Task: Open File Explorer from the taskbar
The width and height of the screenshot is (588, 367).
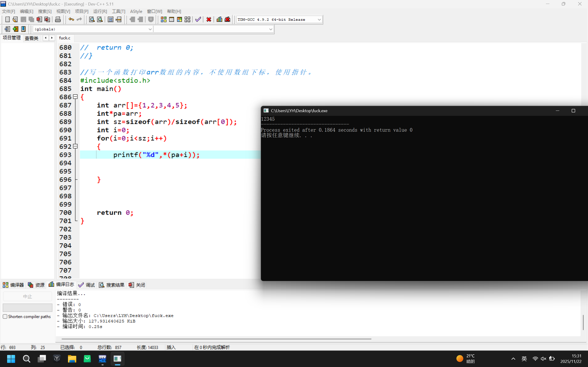Action: pyautogui.click(x=72, y=359)
